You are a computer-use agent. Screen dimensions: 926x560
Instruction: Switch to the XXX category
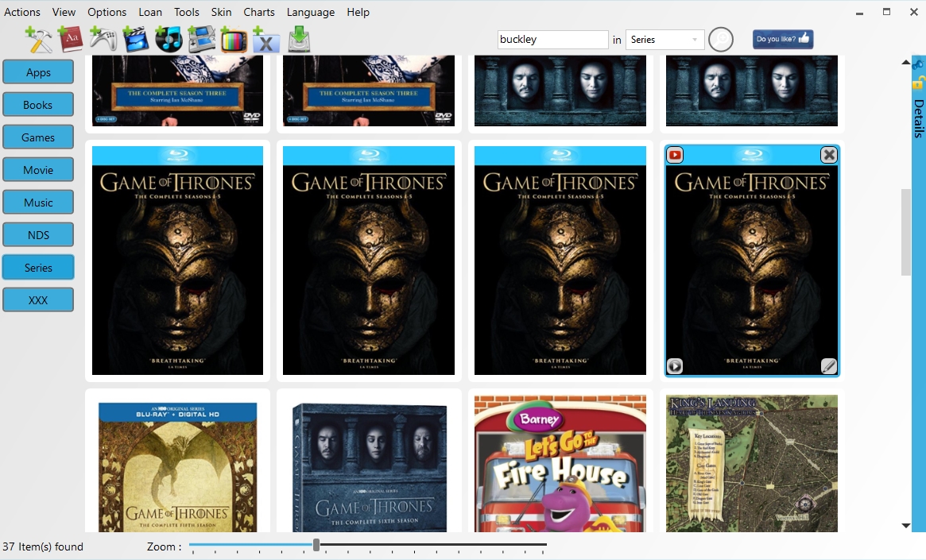(38, 299)
